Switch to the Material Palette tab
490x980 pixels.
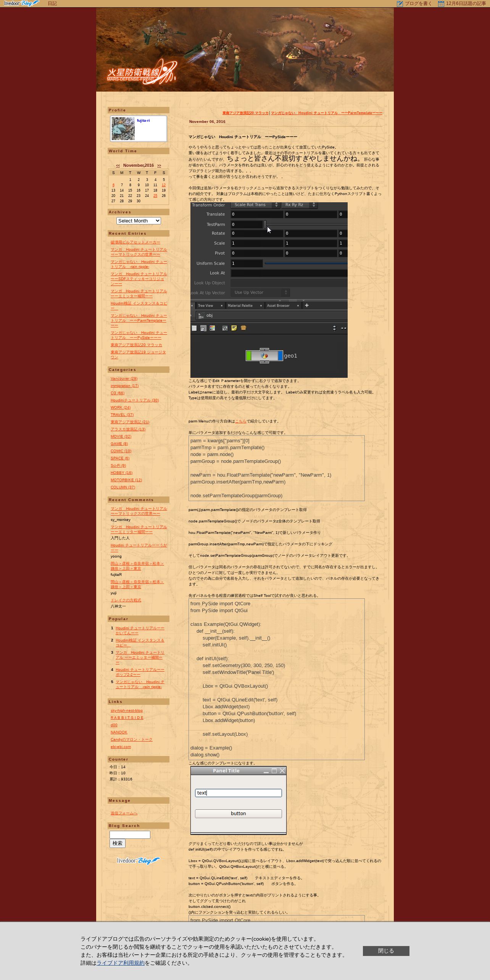[x=240, y=306]
